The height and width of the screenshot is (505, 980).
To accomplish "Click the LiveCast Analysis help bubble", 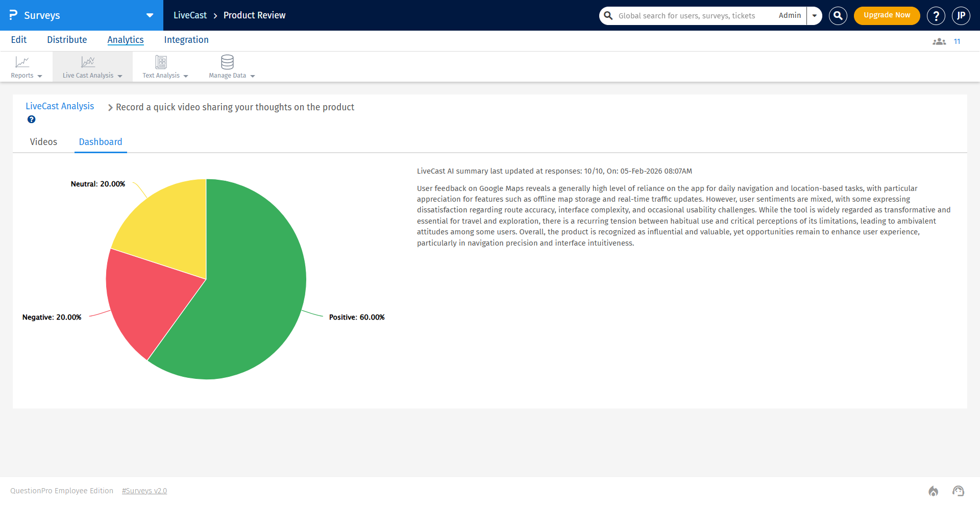I will (31, 119).
